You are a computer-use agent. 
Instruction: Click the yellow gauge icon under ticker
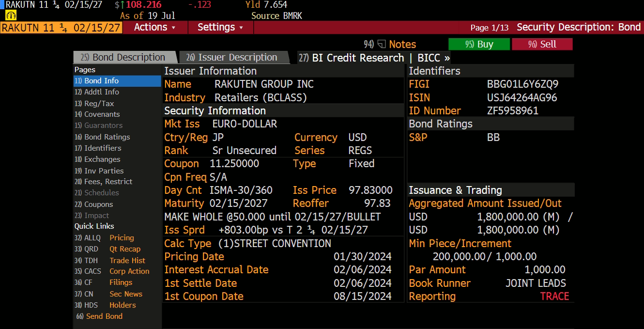click(x=11, y=16)
